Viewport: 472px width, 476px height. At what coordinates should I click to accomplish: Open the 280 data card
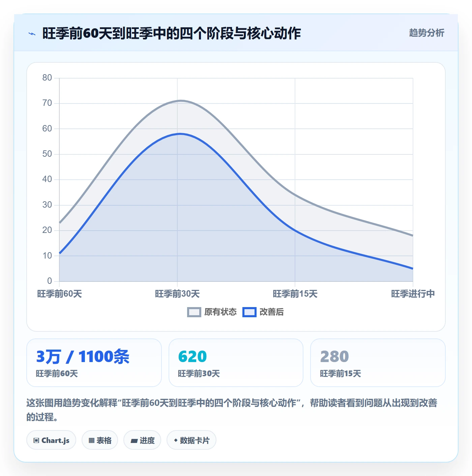coord(378,363)
